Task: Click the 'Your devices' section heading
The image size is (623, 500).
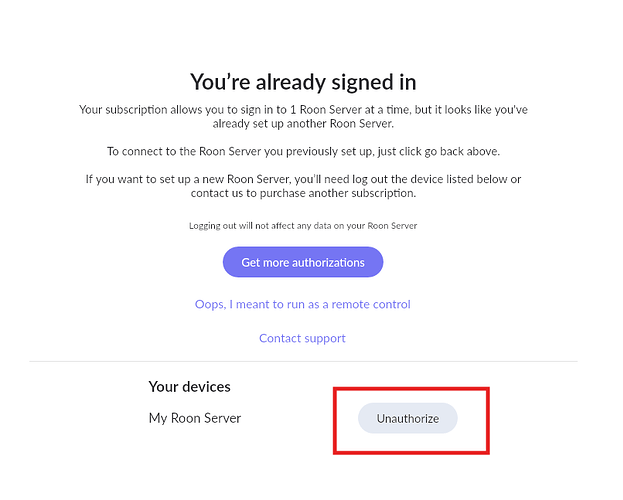Action: [189, 386]
